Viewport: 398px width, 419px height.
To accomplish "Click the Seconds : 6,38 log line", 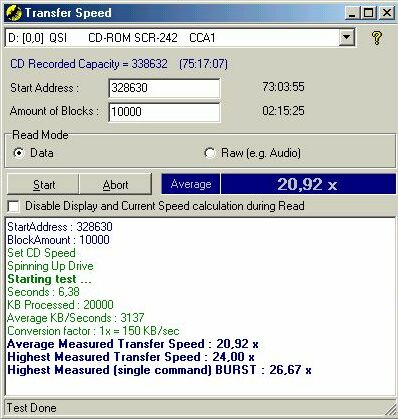I will tap(43, 292).
